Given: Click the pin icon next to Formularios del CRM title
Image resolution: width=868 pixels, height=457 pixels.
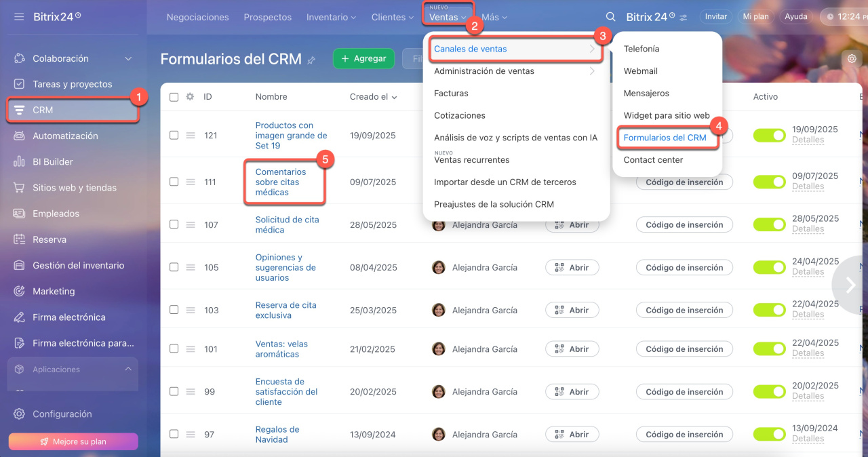Looking at the screenshot, I should [x=311, y=60].
